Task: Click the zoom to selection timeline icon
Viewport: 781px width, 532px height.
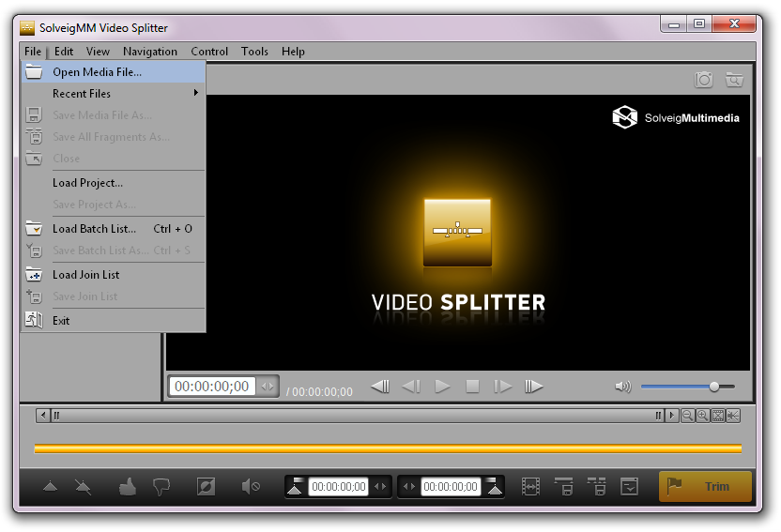Action: pos(733,416)
